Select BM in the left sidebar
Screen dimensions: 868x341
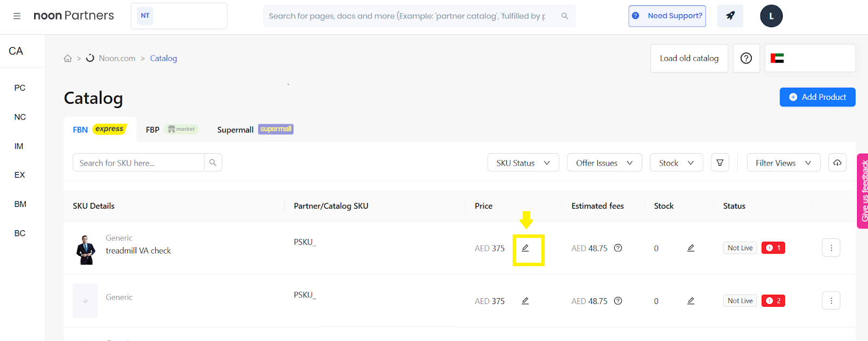coord(20,204)
